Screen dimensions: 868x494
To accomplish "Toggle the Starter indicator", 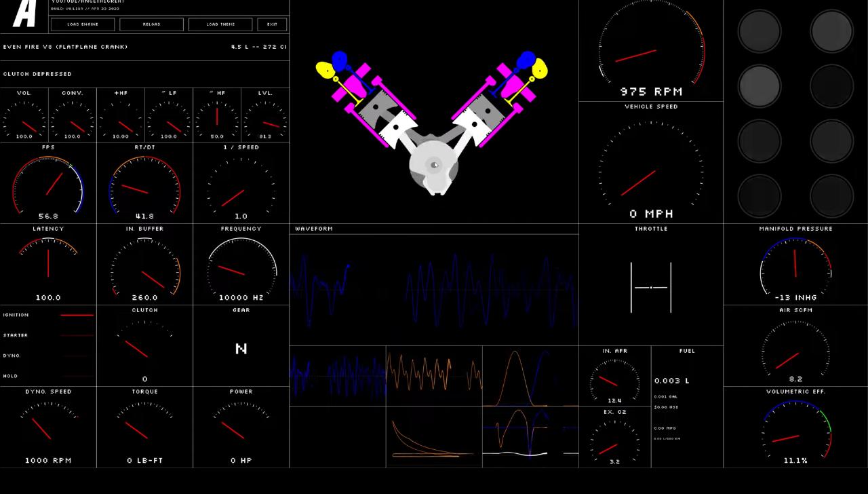I will pos(48,335).
